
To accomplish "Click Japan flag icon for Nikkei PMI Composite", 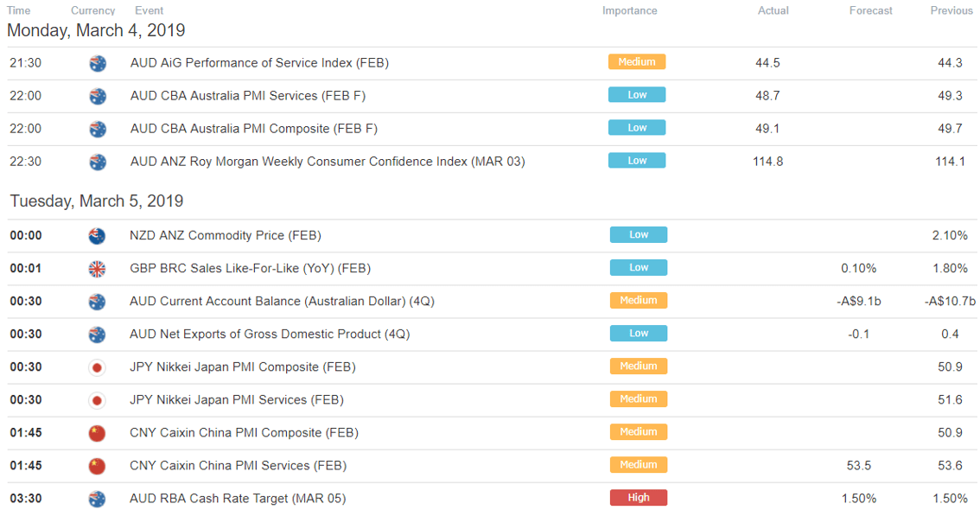I will coord(97,367).
